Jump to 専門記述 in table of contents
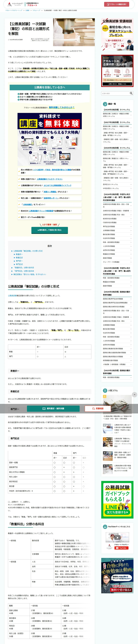 (x=19, y=264)
